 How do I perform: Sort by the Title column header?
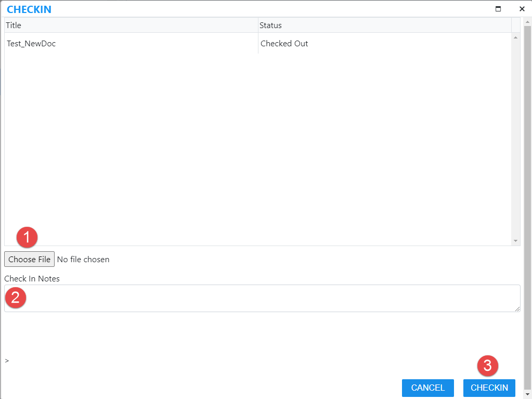point(131,25)
